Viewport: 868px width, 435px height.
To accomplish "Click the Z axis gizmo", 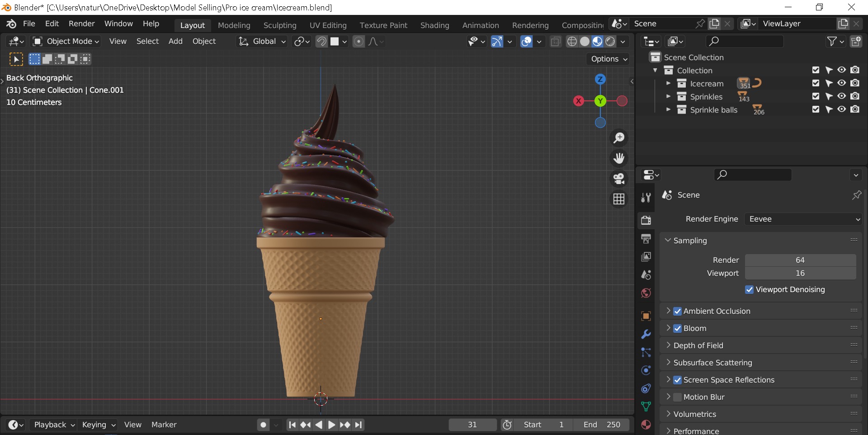I will tap(600, 79).
